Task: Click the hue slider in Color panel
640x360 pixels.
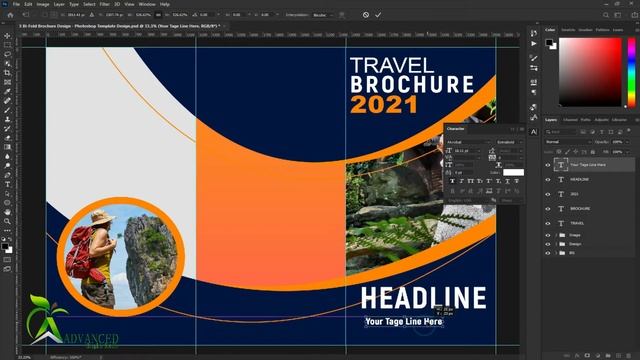Action: (631, 72)
